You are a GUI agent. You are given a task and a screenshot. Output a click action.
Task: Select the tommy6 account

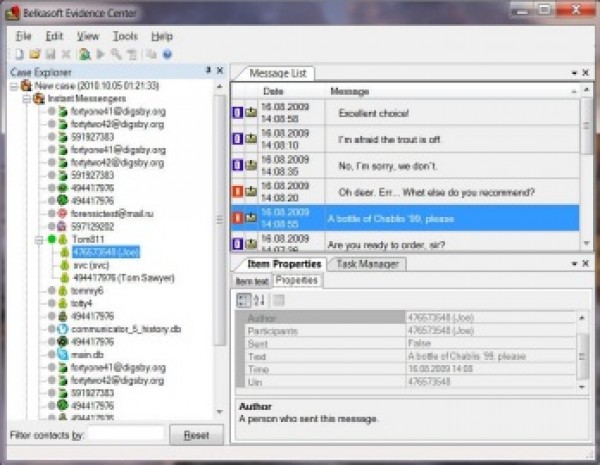pyautogui.click(x=87, y=291)
